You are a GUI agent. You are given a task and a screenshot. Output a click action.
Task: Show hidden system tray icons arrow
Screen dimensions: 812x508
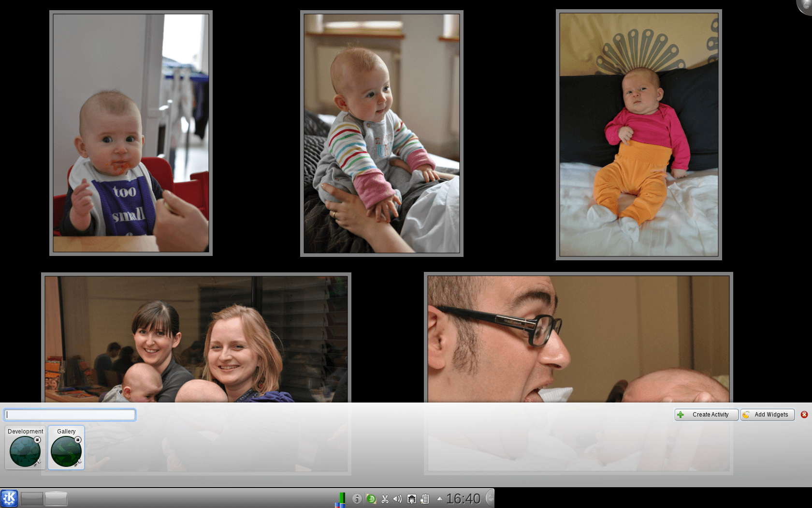click(439, 499)
